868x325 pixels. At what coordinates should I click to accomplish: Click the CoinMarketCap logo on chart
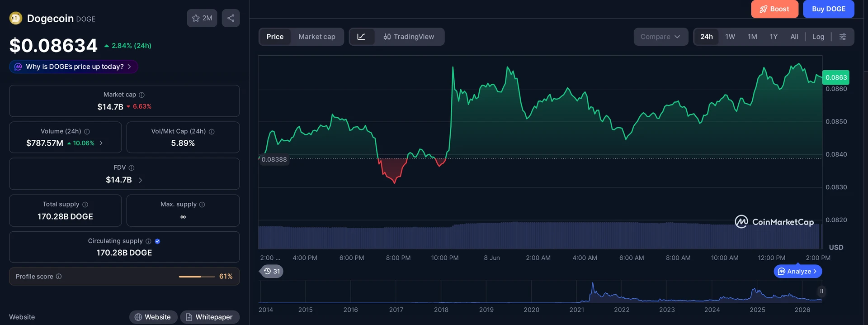[774, 222]
